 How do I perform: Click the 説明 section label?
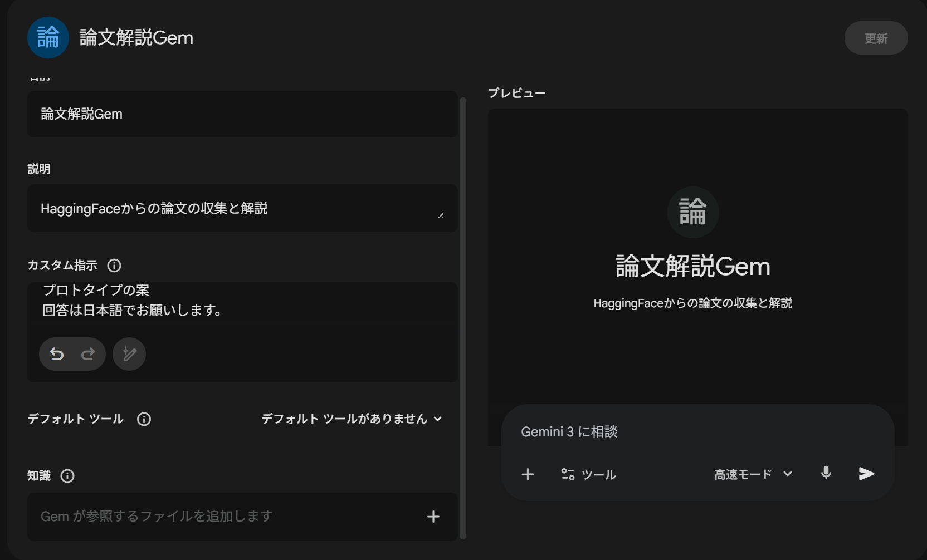[39, 169]
